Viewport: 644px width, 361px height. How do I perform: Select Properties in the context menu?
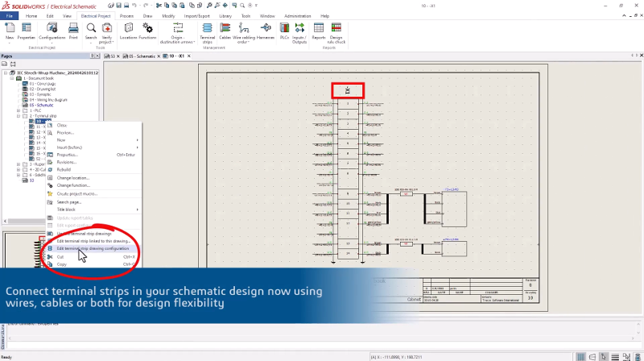tap(67, 154)
